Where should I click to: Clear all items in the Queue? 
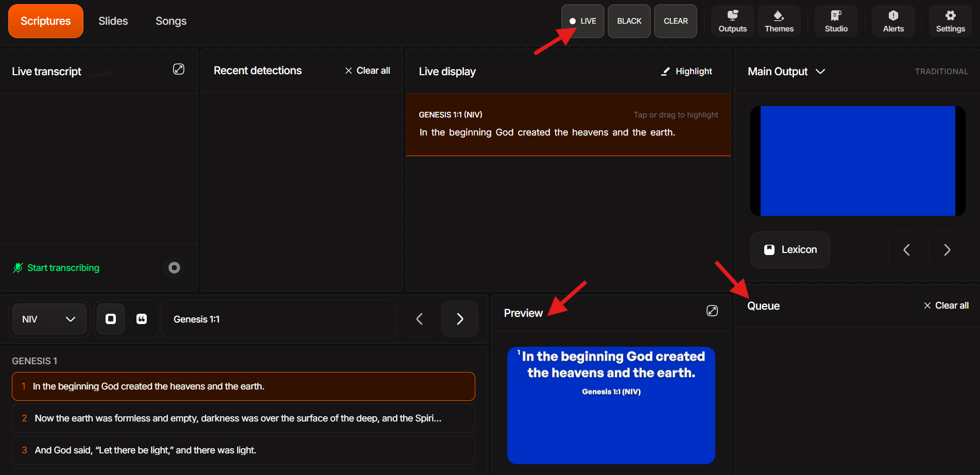coord(947,306)
